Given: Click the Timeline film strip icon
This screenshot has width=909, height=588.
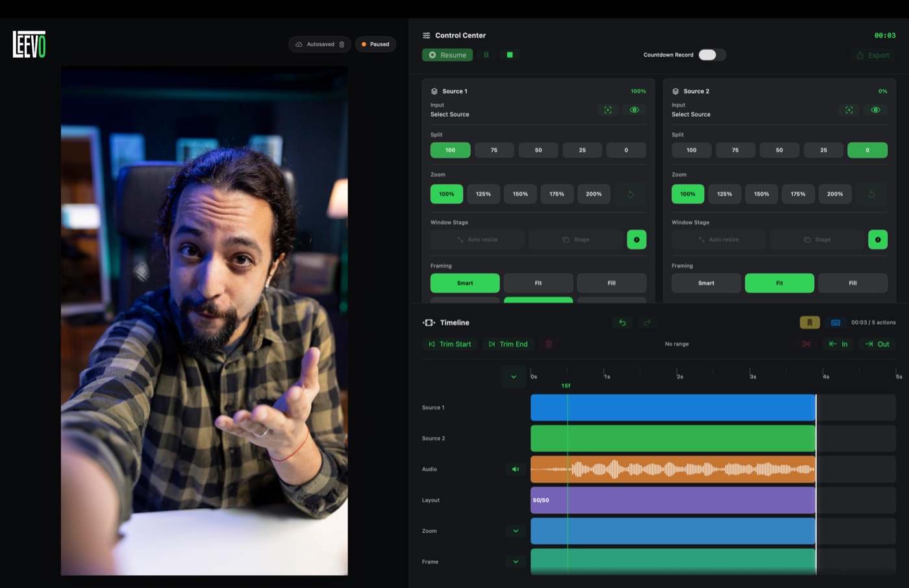Looking at the screenshot, I should (x=429, y=323).
